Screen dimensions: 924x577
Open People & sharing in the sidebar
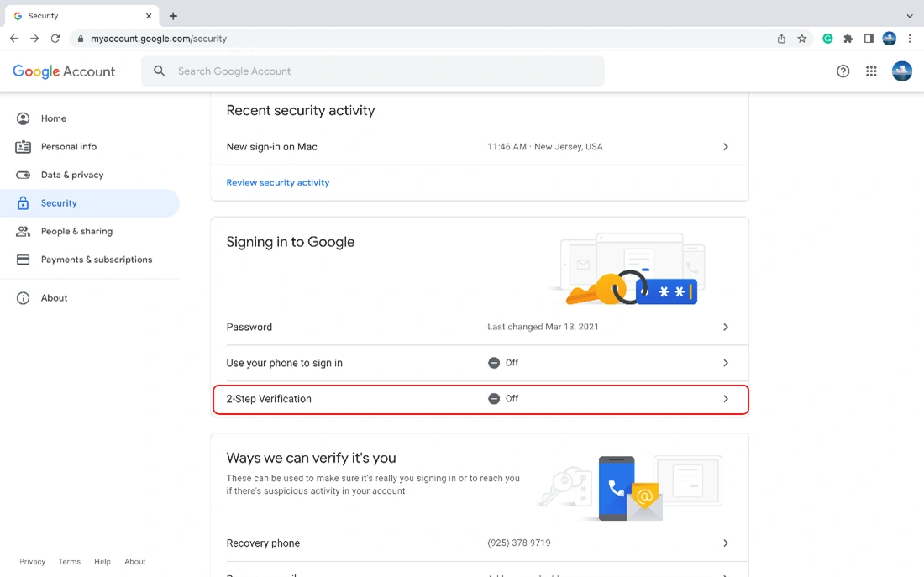click(x=90, y=232)
